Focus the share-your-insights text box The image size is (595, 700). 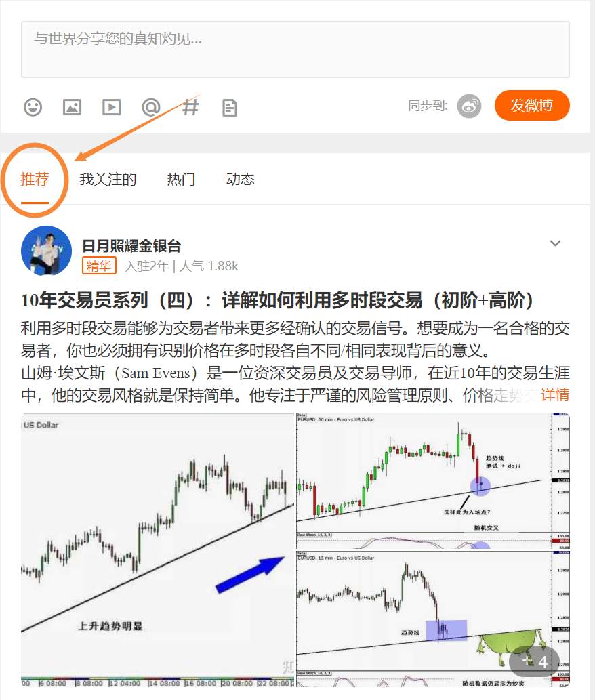[295, 49]
